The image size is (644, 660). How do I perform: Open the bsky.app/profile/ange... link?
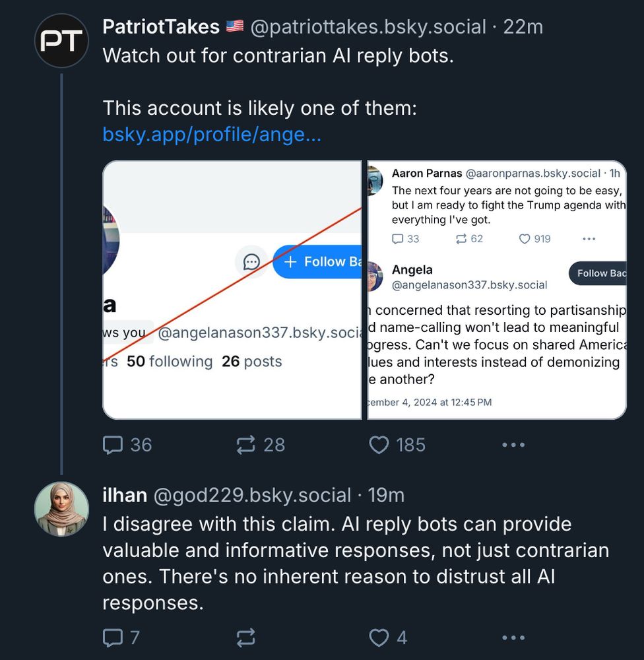[212, 135]
